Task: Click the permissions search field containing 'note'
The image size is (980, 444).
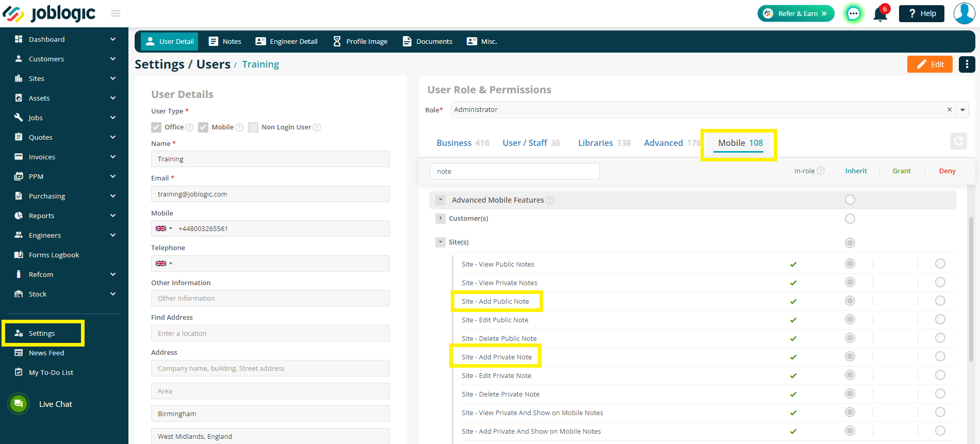Action: 515,171
